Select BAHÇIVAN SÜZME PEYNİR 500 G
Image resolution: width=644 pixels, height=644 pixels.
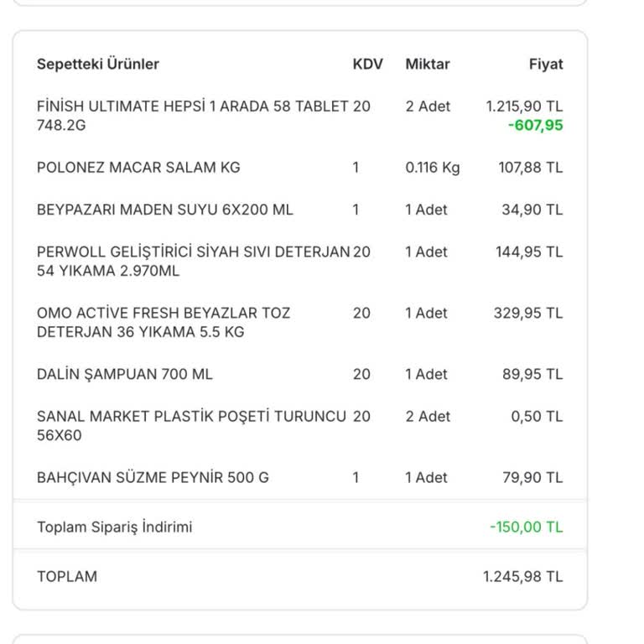(x=153, y=478)
